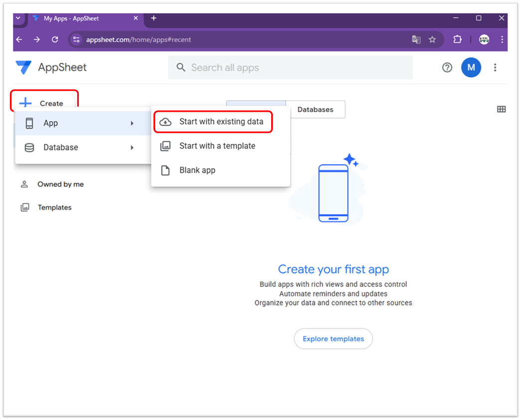The height and width of the screenshot is (420, 521).
Task: Expand the App submenu arrow
Action: pos(132,123)
